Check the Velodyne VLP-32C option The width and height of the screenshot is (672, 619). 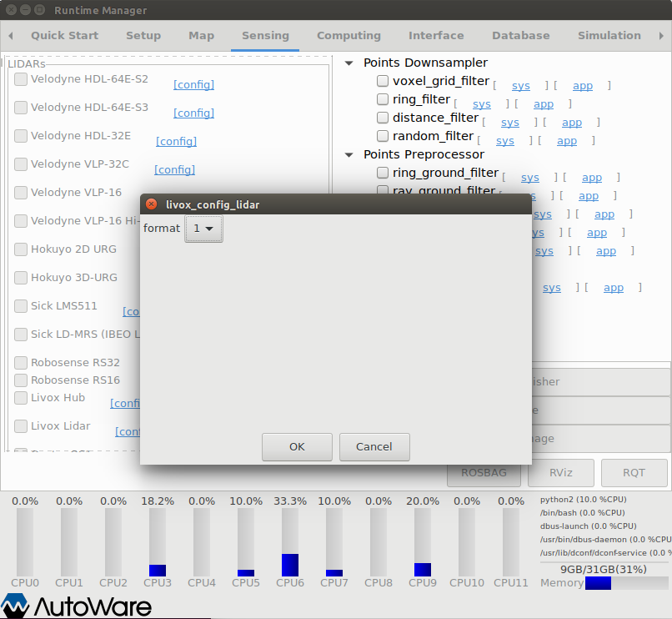[x=21, y=164]
